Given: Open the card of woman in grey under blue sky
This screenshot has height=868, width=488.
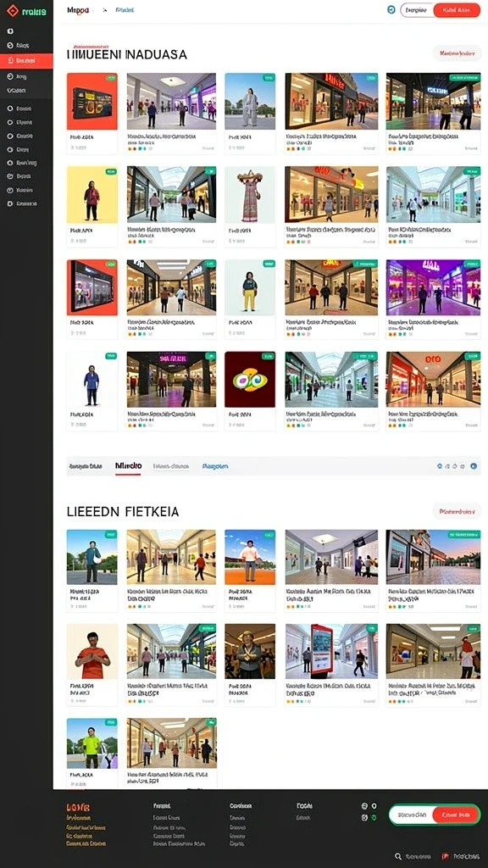Looking at the screenshot, I should pyautogui.click(x=250, y=114).
